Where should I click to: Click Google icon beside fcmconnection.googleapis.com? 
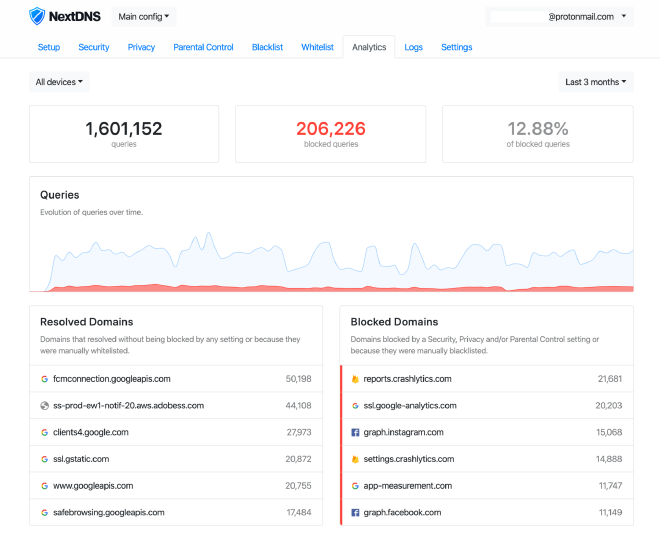click(44, 379)
